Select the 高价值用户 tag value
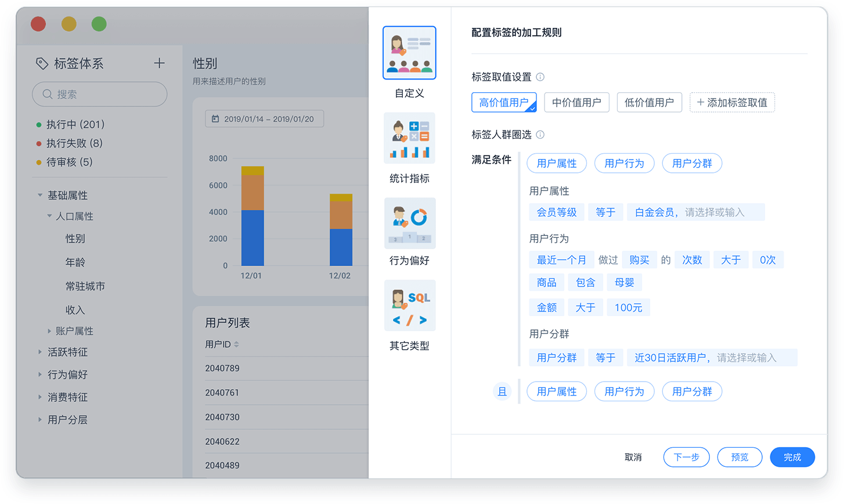This screenshot has height=504, width=844. coord(503,103)
